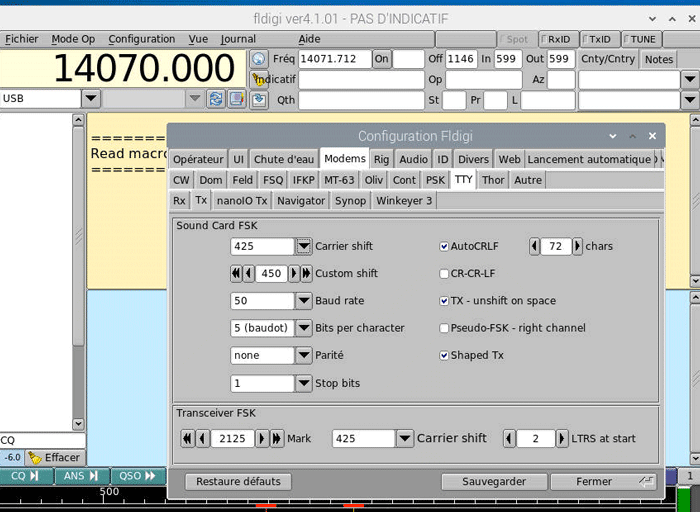Click the Fermer button
700x512 pixels.
tap(603, 482)
